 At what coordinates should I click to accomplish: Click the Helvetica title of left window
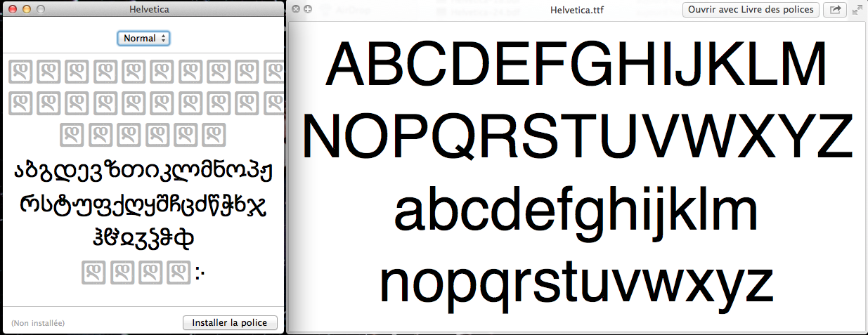pyautogui.click(x=149, y=10)
